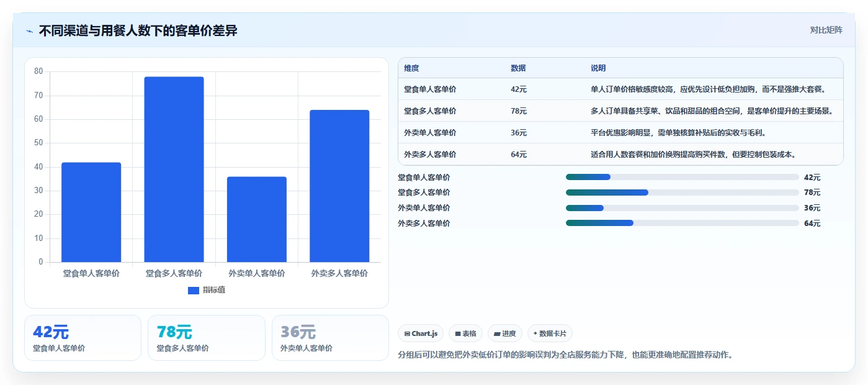Click the 42元 table cell
868x385 pixels.
point(519,89)
